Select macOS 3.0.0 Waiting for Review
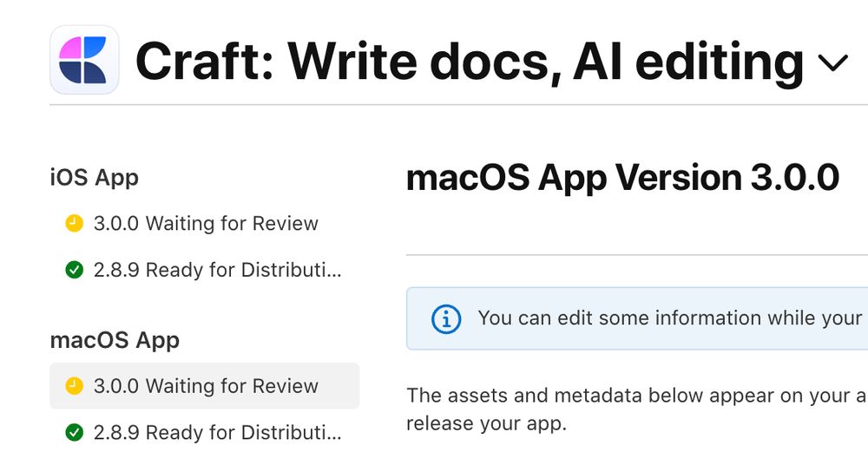The image size is (868, 465). (x=204, y=386)
